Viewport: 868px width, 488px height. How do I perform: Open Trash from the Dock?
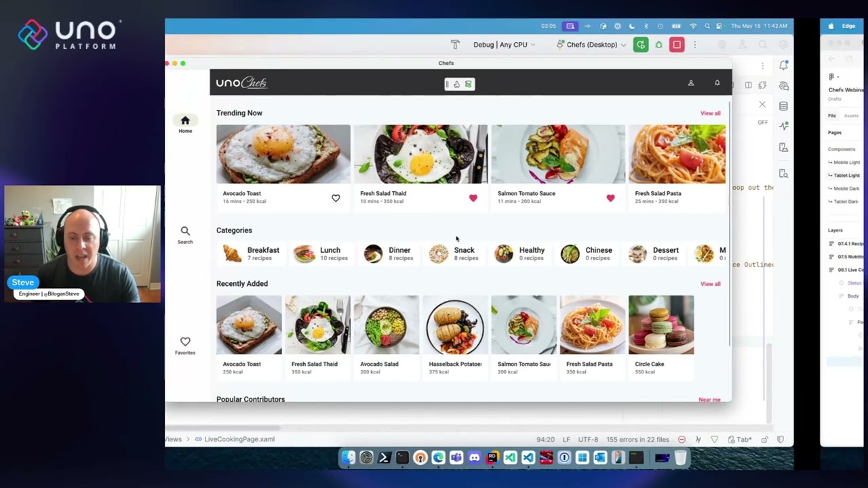(x=680, y=458)
